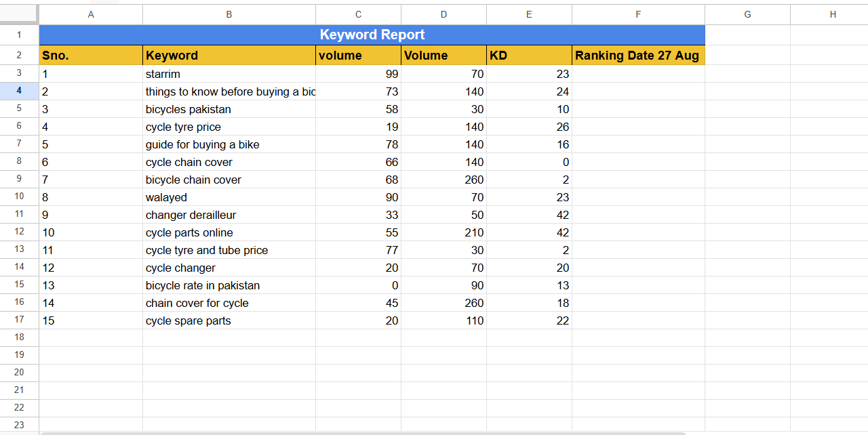Image resolution: width=868 pixels, height=435 pixels.
Task: Click Sno. cell 15 in column A
Action: pos(91,320)
